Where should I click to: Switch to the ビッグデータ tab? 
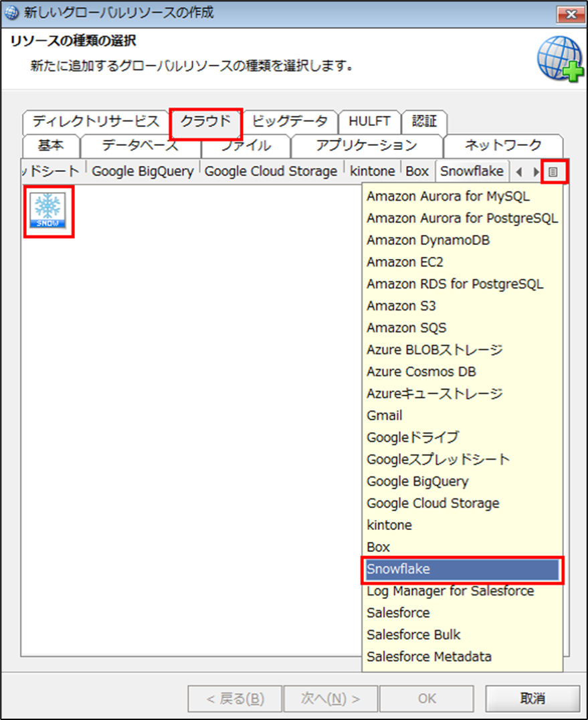(290, 122)
